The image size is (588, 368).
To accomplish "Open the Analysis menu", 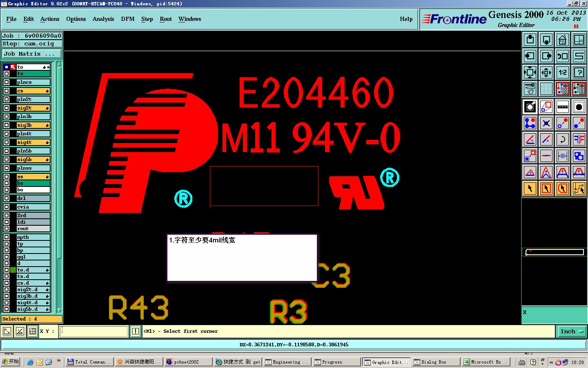I will 103,19.
